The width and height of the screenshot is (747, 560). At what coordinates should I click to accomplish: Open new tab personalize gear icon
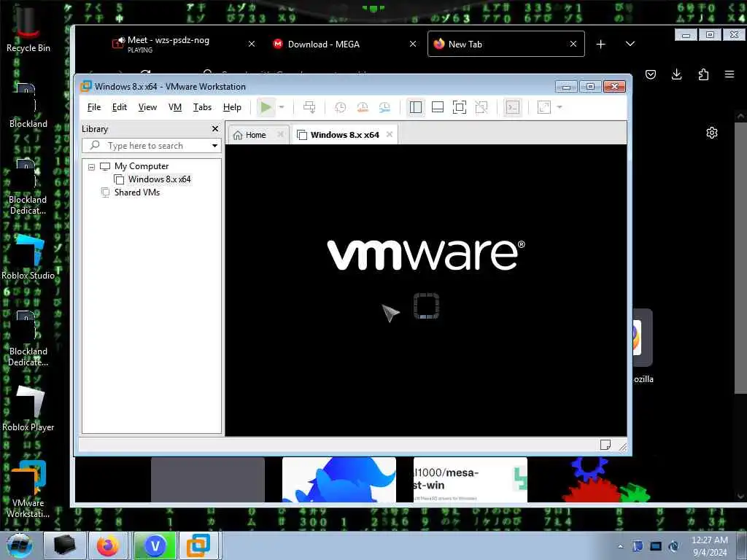point(712,133)
